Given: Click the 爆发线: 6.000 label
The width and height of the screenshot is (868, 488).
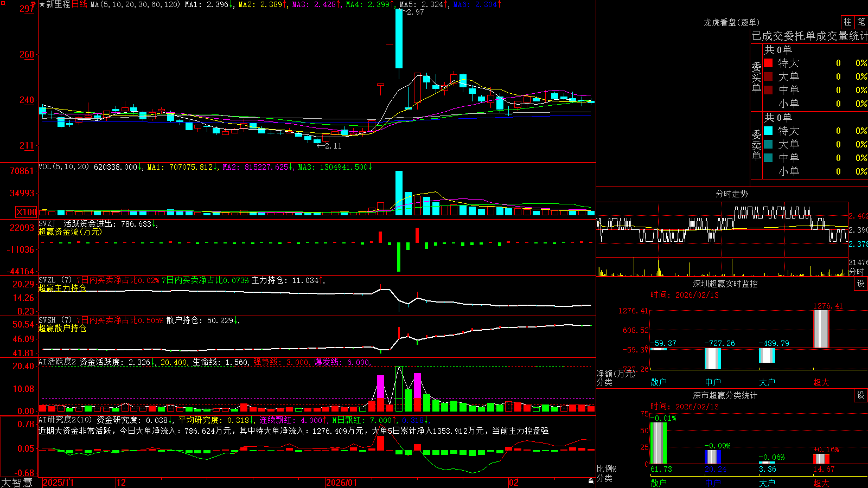Looking at the screenshot, I should [x=342, y=362].
